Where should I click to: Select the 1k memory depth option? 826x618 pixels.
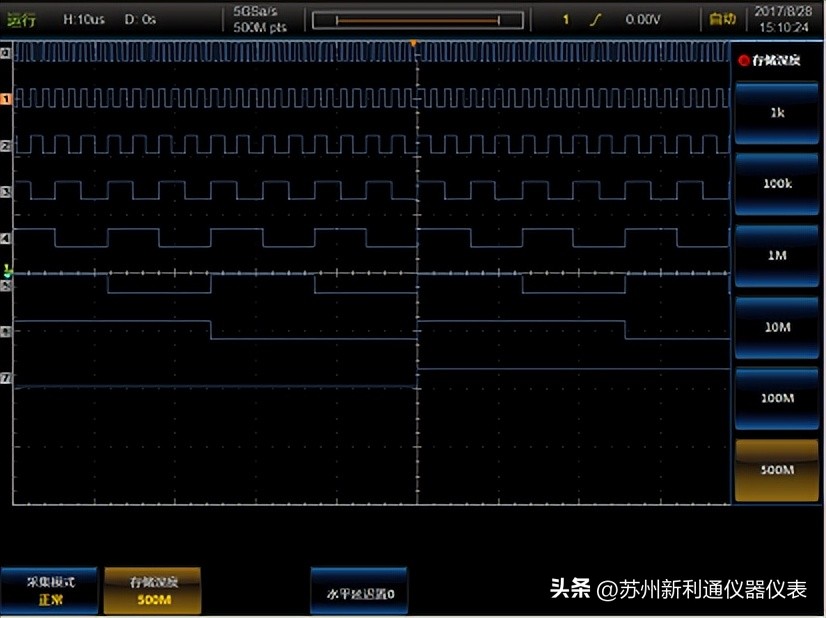coord(778,113)
